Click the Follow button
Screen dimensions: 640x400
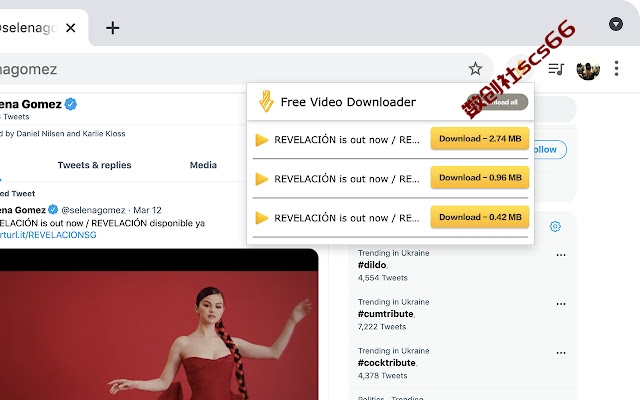tap(550, 149)
